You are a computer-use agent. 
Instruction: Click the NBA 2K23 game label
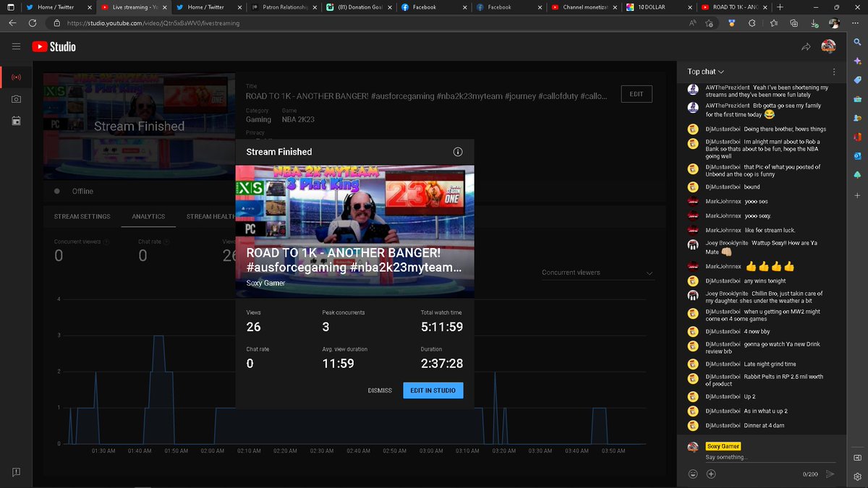pos(298,119)
